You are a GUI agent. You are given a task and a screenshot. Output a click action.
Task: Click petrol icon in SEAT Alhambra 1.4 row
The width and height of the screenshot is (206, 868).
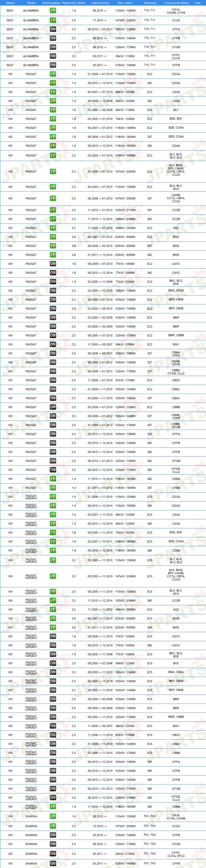coord(53,11)
